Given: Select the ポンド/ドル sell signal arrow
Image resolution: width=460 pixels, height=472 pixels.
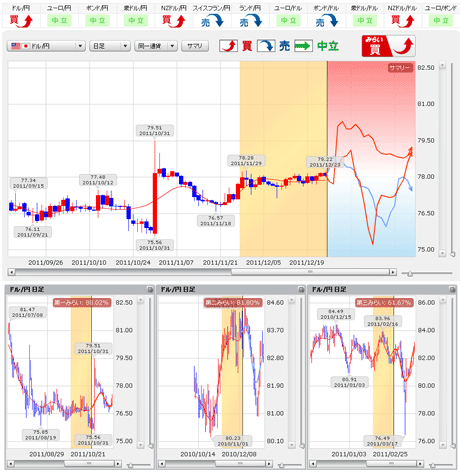Looking at the screenshot, I should [327, 21].
